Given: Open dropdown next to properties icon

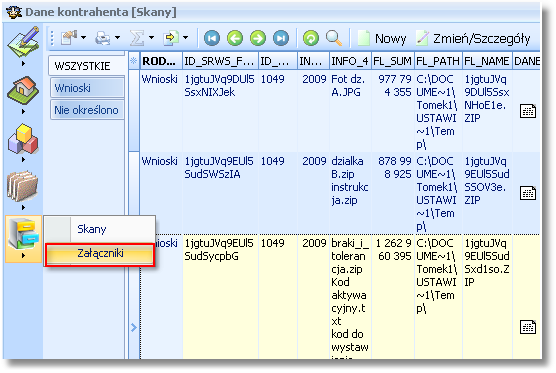Looking at the screenshot, I should coord(83,37).
